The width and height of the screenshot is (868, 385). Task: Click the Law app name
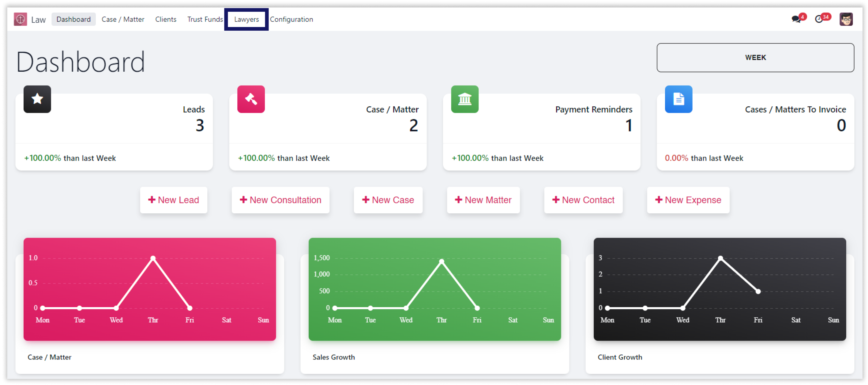click(38, 20)
